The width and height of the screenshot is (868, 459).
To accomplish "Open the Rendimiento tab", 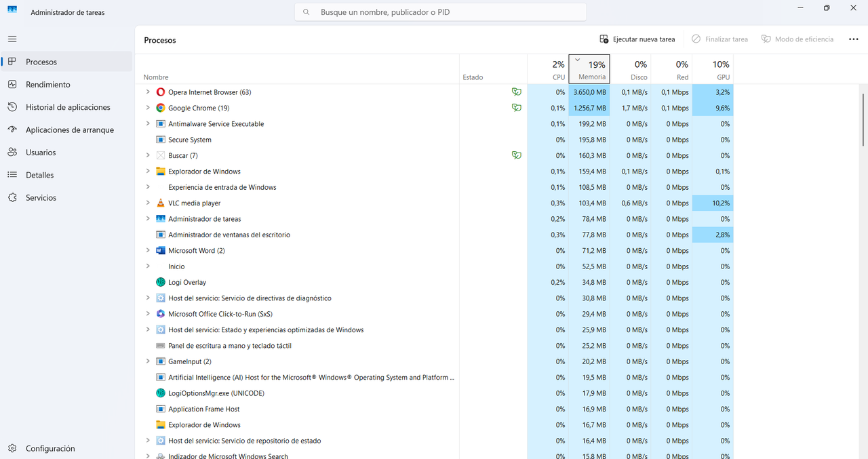I will [x=66, y=84].
